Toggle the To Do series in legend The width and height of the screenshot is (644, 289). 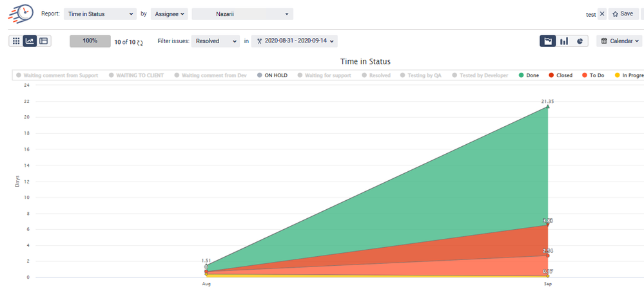click(x=593, y=75)
